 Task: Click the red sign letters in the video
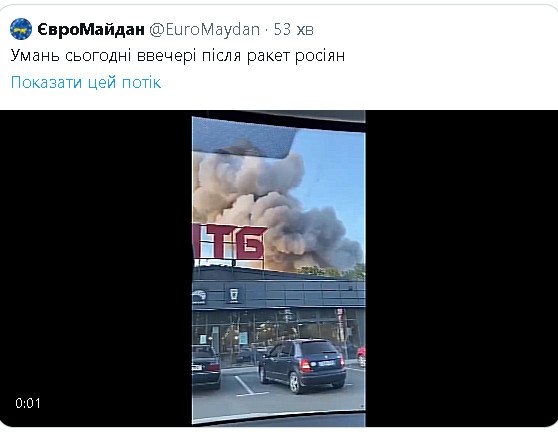(230, 242)
